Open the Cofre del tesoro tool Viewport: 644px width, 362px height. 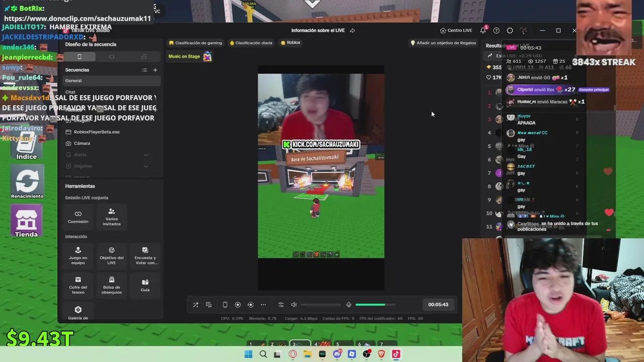pyautogui.click(x=78, y=285)
